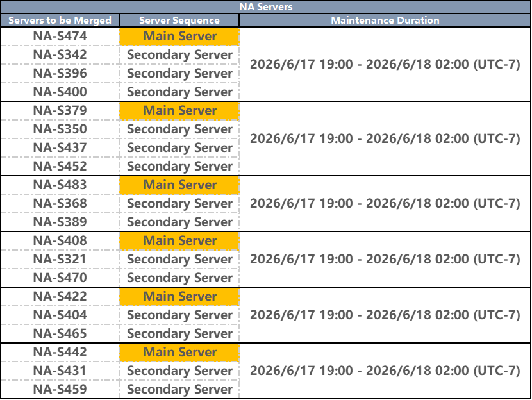Click maintenance duration for NA-S483 group
The image size is (532, 400).
[385, 204]
